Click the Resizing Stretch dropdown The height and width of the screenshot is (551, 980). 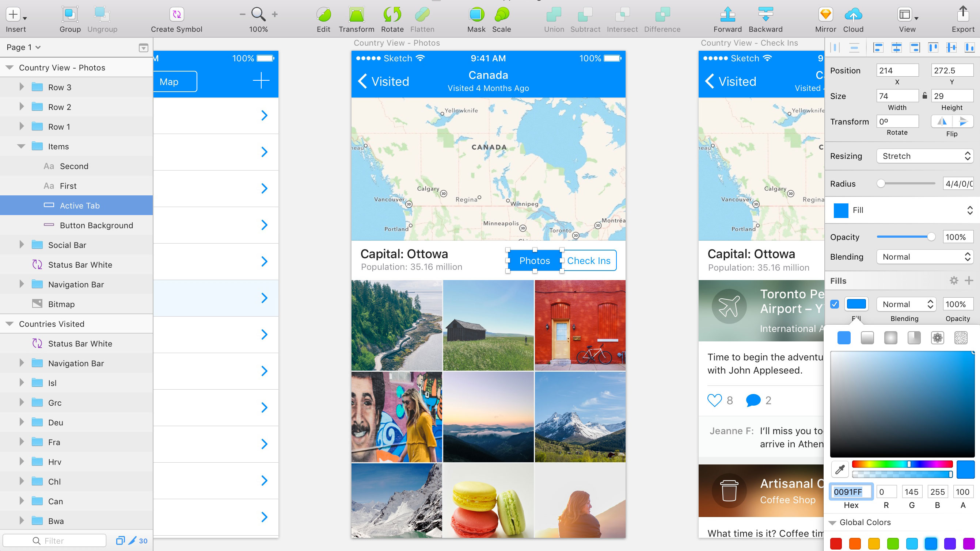pyautogui.click(x=923, y=156)
